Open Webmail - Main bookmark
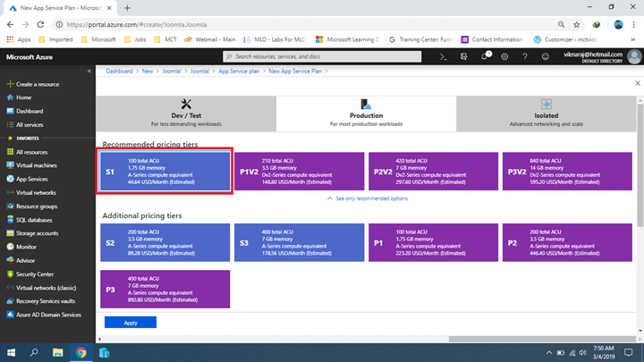644x362 pixels. [210, 39]
